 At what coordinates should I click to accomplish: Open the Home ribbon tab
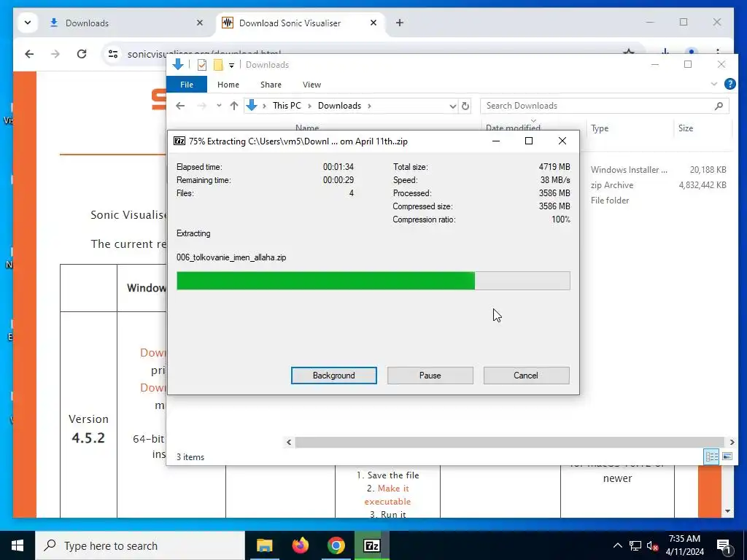pyautogui.click(x=228, y=85)
